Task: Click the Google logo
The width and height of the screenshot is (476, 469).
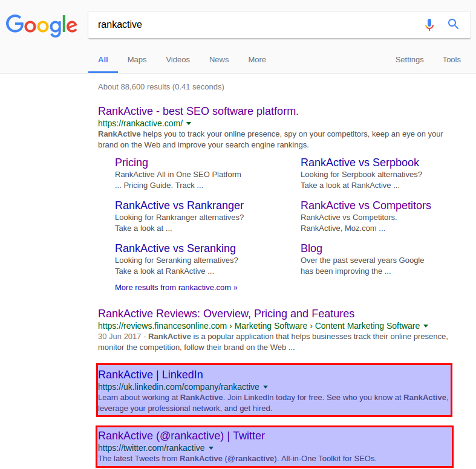Action: coord(42,25)
